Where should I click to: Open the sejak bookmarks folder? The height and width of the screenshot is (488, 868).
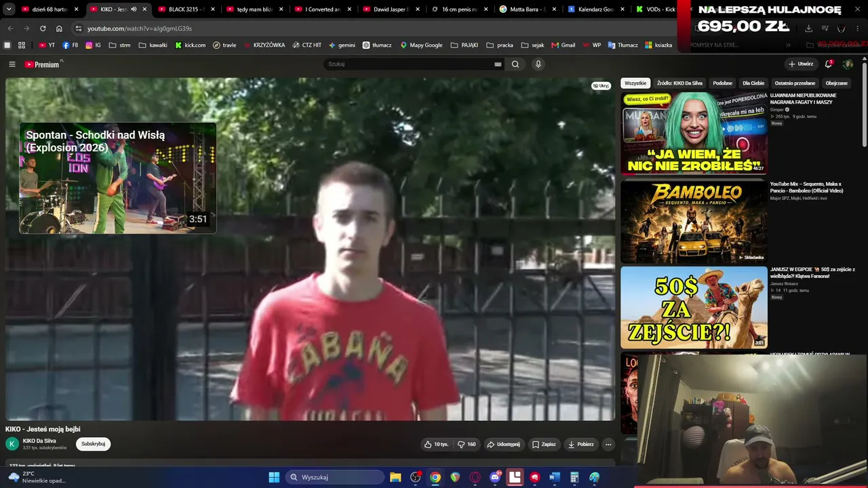coord(532,45)
